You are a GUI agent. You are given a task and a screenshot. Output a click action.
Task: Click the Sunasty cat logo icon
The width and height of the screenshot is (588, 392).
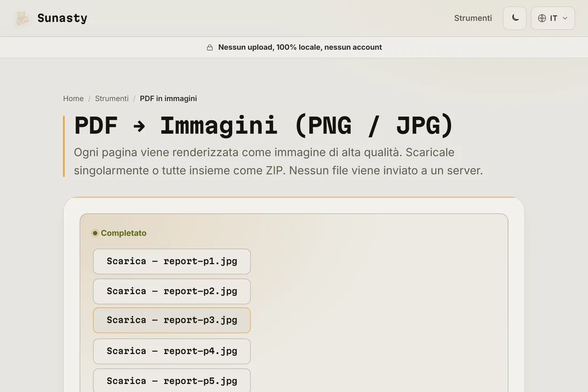pos(22,18)
